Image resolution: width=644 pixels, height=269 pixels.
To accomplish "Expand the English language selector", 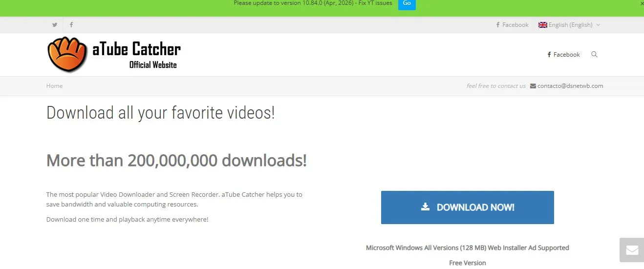I will [x=569, y=25].
